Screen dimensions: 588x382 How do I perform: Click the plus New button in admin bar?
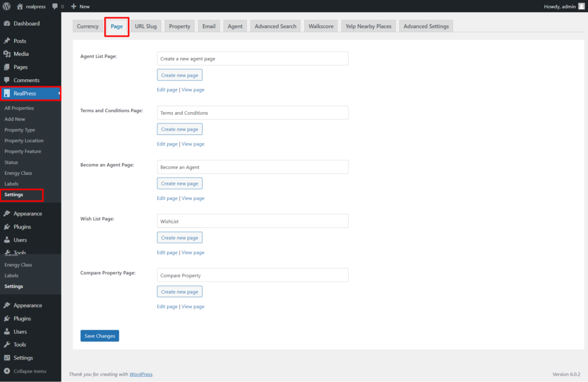[80, 6]
